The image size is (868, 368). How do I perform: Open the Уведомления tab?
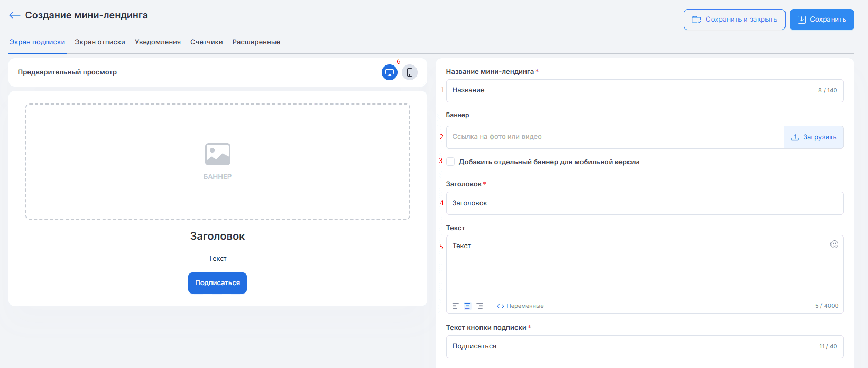[x=158, y=42]
